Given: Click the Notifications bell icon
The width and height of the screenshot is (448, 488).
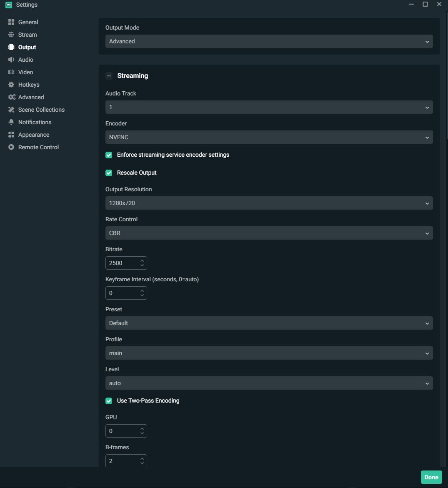Looking at the screenshot, I should point(11,122).
